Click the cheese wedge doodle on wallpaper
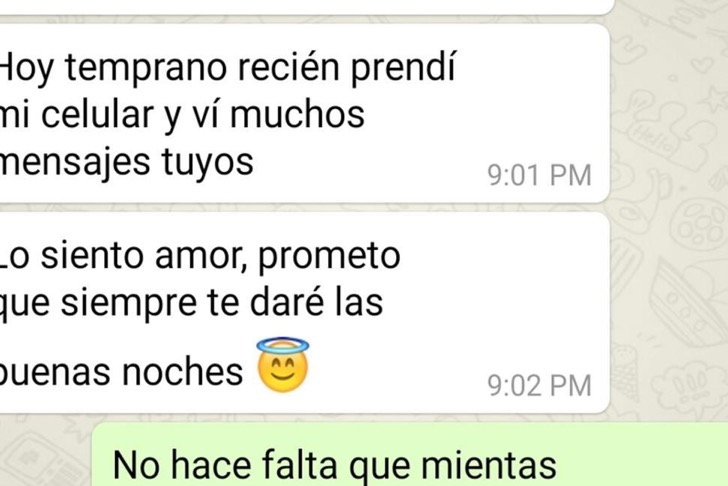Viewport: 728px width, 486px height. pyautogui.click(x=689, y=304)
